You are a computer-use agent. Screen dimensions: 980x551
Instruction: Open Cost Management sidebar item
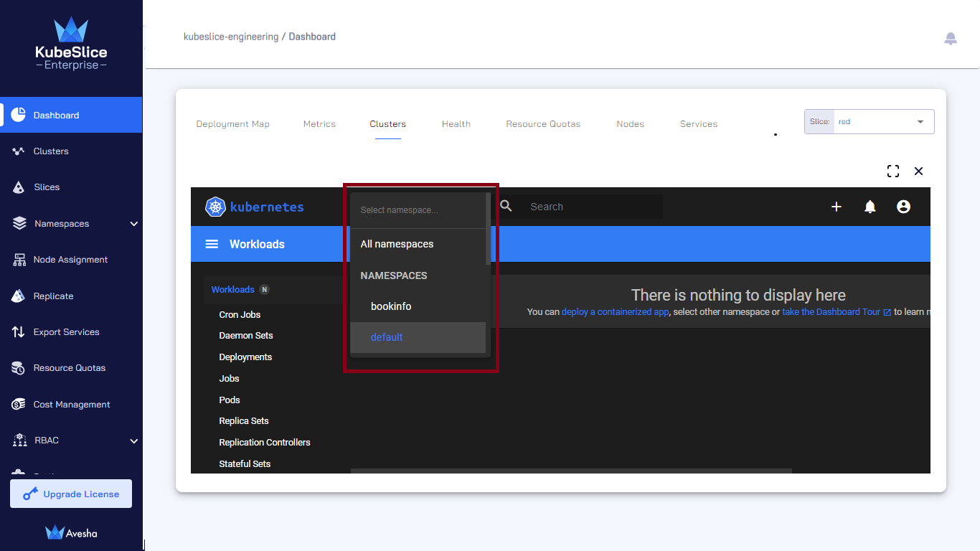[x=71, y=405]
